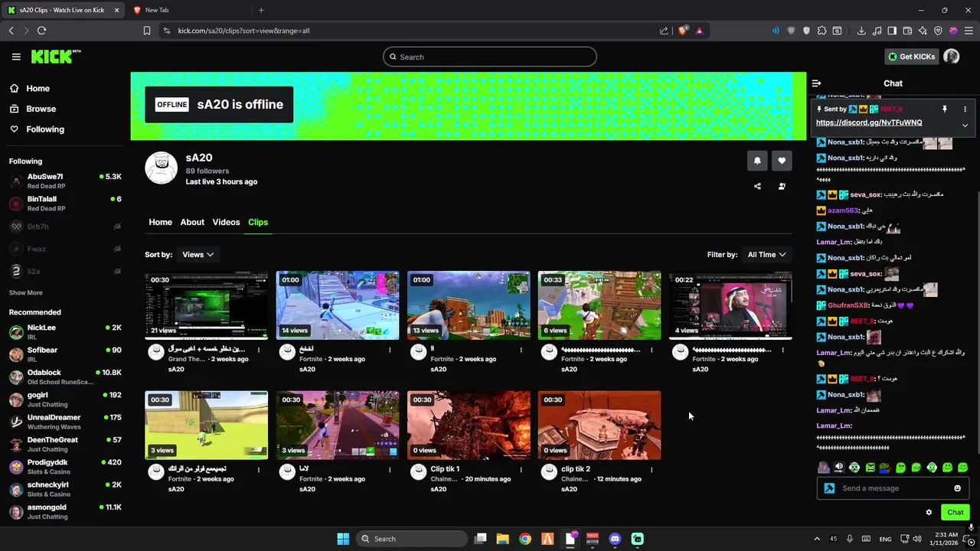The image size is (980, 551).
Task: Open NickLee recommended channel
Action: pos(65,332)
